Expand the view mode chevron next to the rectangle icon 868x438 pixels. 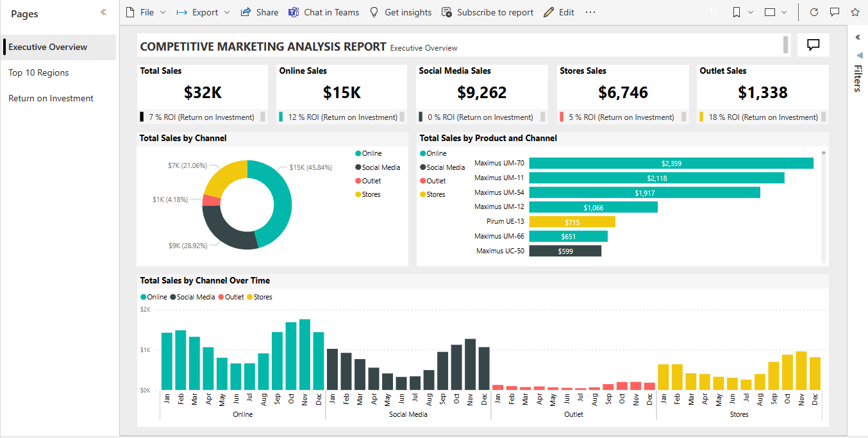click(785, 12)
